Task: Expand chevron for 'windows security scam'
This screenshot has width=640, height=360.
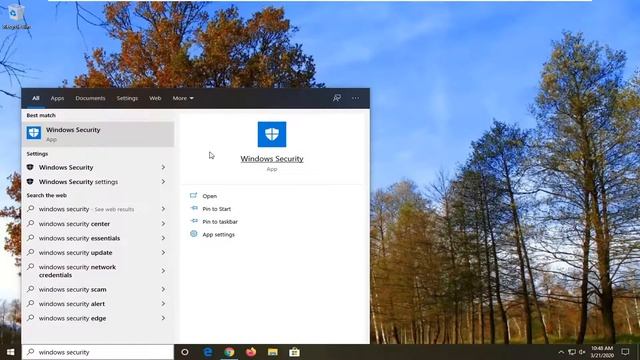Action: (x=163, y=289)
